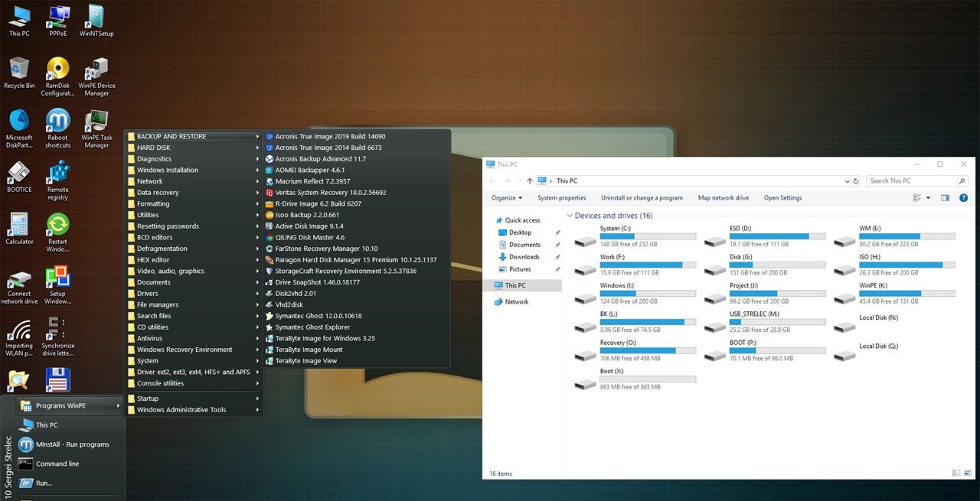Viewport: 980px width, 501px height.
Task: Open Synchronize drive letters icon
Action: pos(58,337)
